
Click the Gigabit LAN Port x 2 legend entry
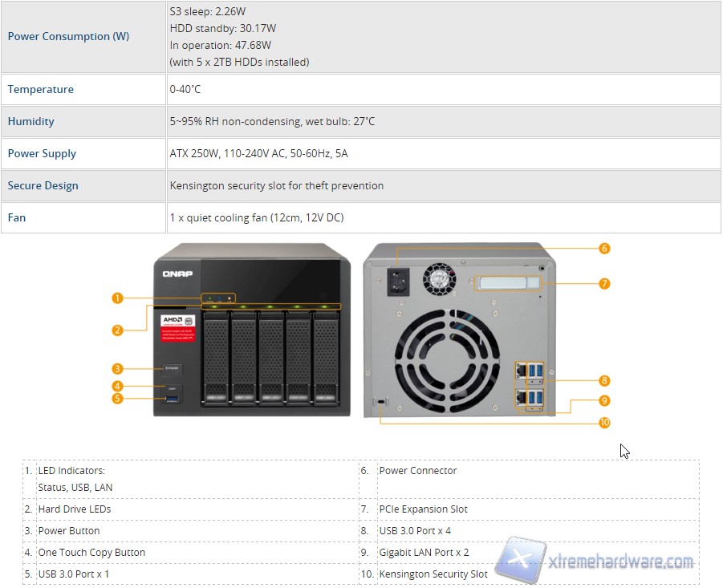(x=424, y=552)
